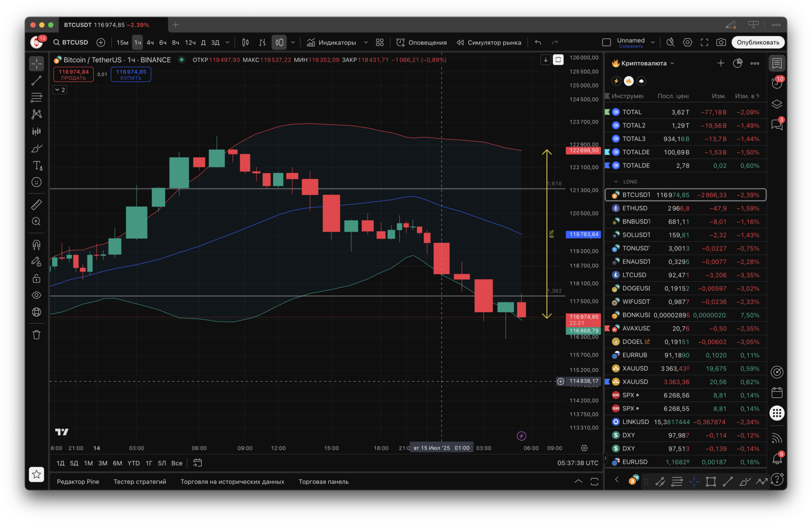Image resolution: width=812 pixels, height=523 pixels.
Task: Select the trend line drawing tool
Action: point(37,81)
